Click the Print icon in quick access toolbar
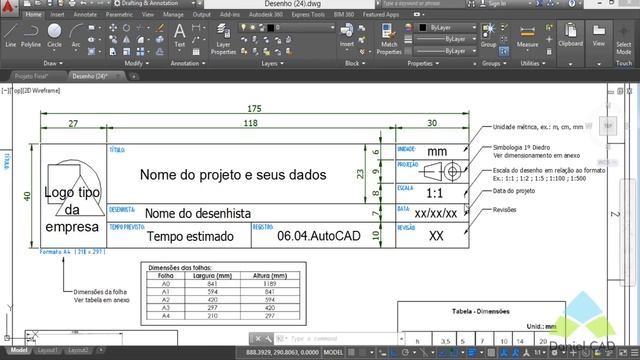 click(72, 3)
